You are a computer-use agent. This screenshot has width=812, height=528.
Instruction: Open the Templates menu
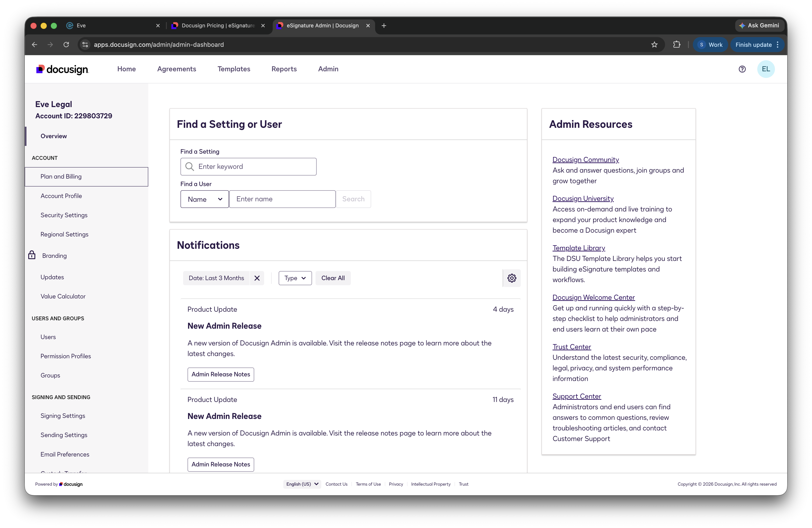234,69
